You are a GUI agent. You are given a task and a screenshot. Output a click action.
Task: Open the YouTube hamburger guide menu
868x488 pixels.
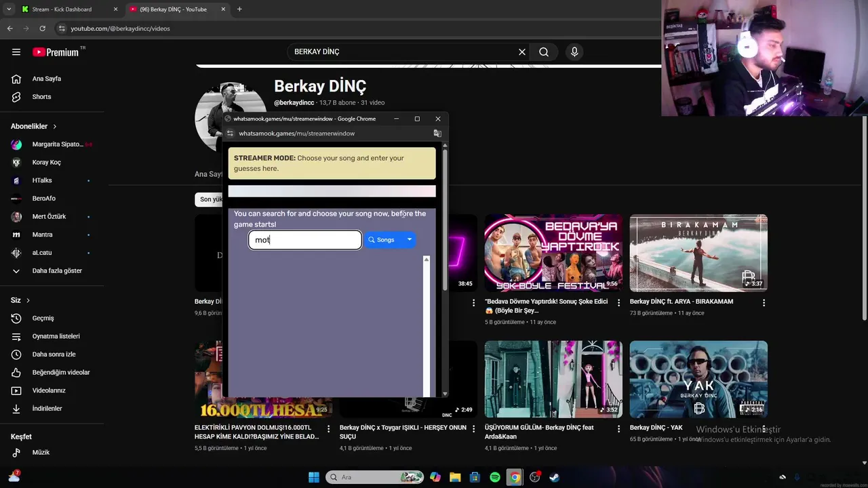point(16,52)
